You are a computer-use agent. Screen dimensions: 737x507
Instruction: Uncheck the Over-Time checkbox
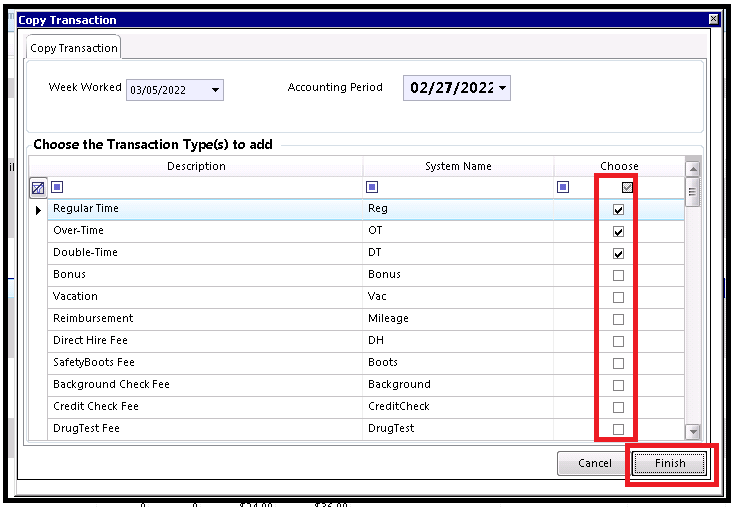pyautogui.click(x=619, y=232)
